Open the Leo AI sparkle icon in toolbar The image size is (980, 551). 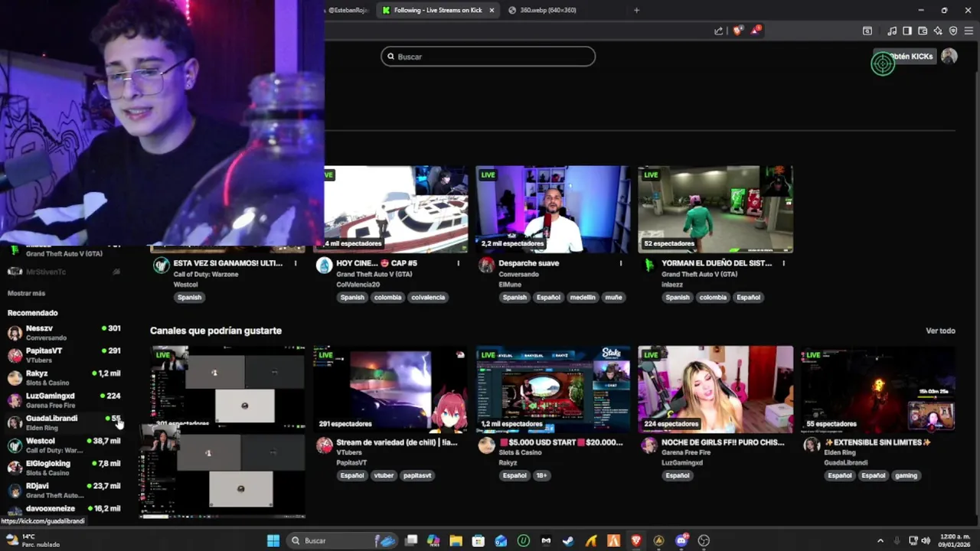[x=938, y=31]
